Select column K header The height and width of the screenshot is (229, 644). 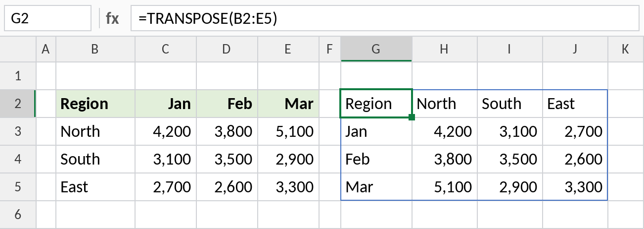tap(626, 49)
